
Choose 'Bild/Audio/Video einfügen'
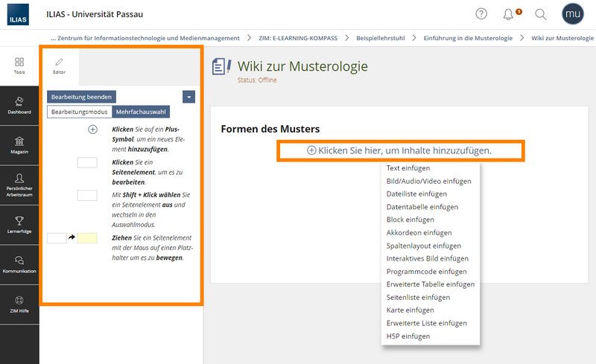point(429,181)
